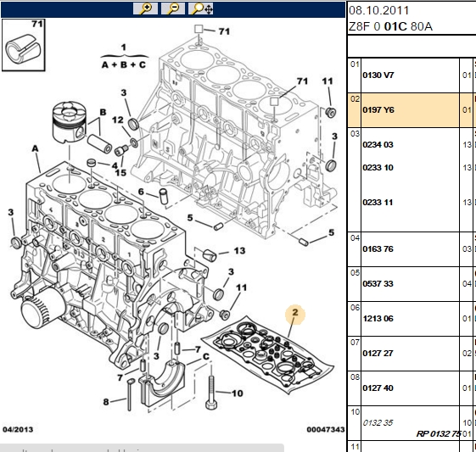Click row index 08 in parts table
This screenshot has width=476, height=452.
tap(355, 377)
